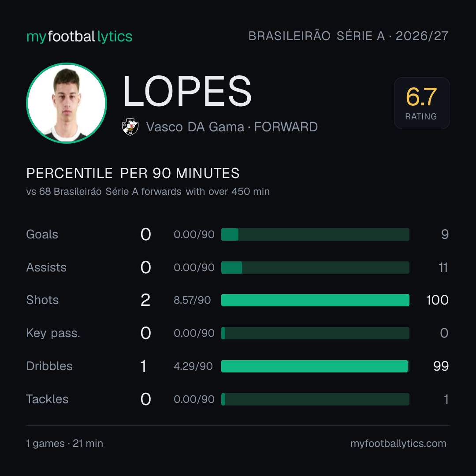
Task: Click the Lopes player photo
Action: pyautogui.click(x=67, y=103)
